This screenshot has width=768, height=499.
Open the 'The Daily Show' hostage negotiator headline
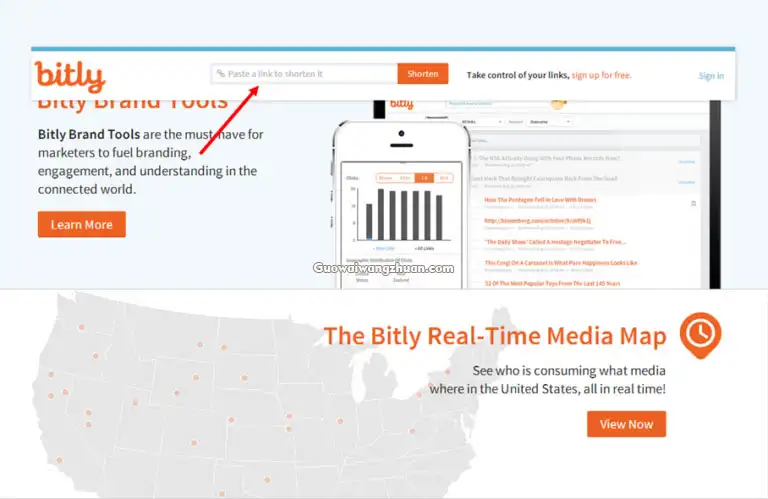[x=555, y=242]
